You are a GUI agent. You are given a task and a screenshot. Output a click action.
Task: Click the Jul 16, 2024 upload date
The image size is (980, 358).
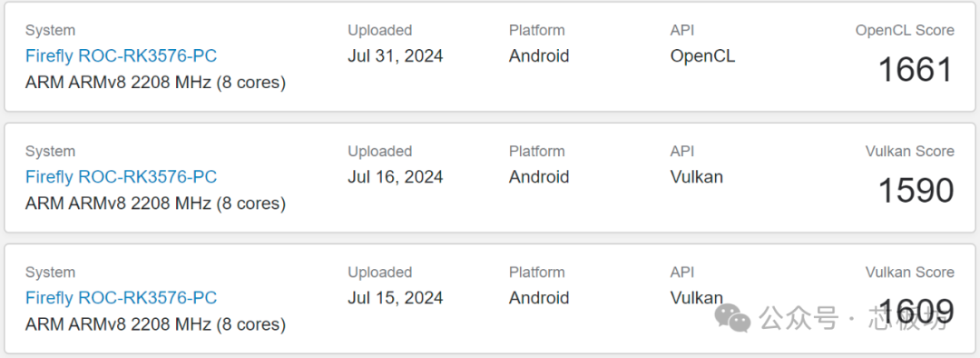[x=395, y=177]
